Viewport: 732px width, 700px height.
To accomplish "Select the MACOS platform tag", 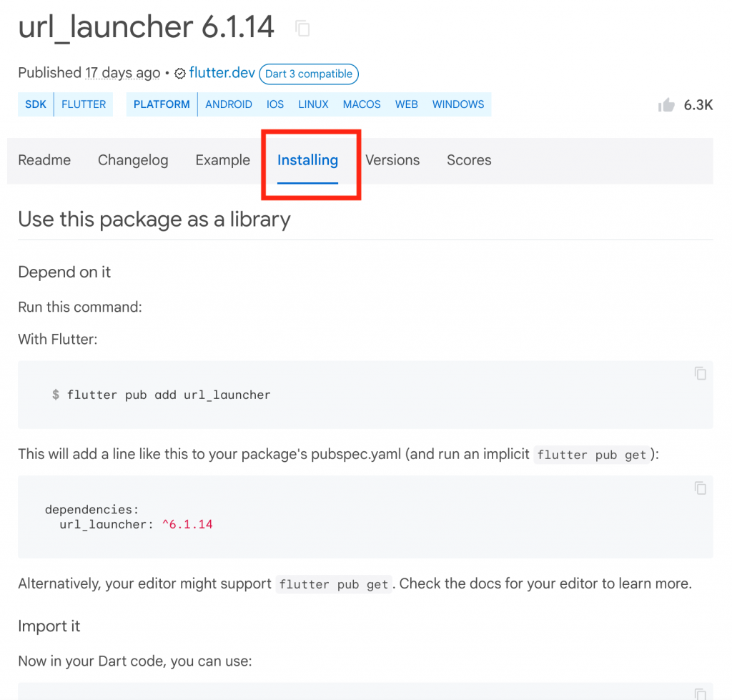I will click(x=362, y=104).
